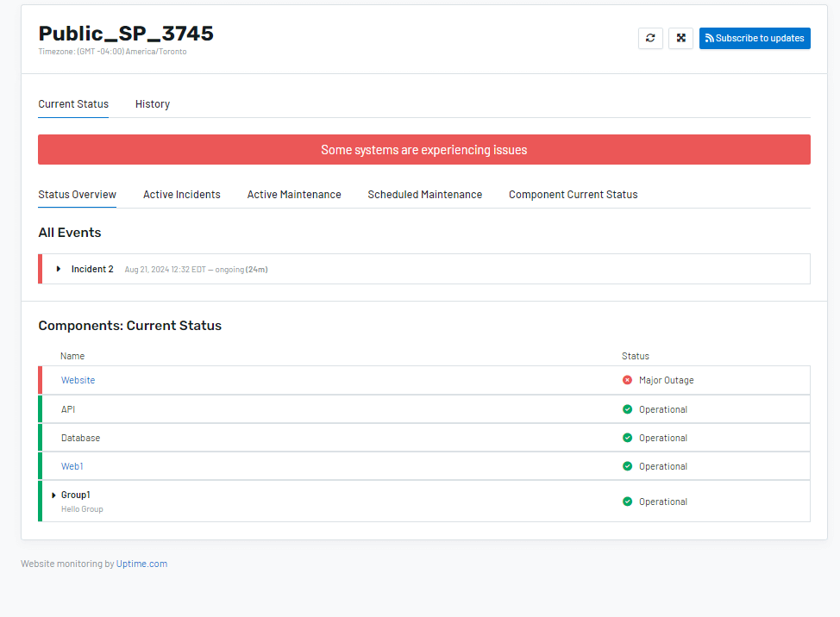Open the Web1 component link
840x617 pixels.
(x=72, y=466)
